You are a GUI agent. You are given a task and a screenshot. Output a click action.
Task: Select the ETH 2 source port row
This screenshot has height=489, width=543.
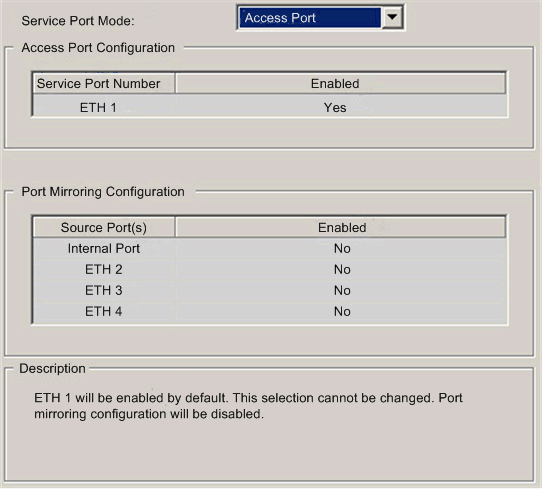coord(270,269)
